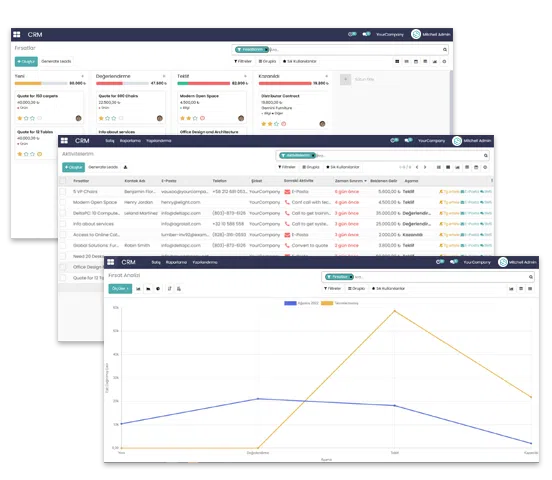Open the Yapılandırma menu in the Aktivitelerim window

point(159,141)
